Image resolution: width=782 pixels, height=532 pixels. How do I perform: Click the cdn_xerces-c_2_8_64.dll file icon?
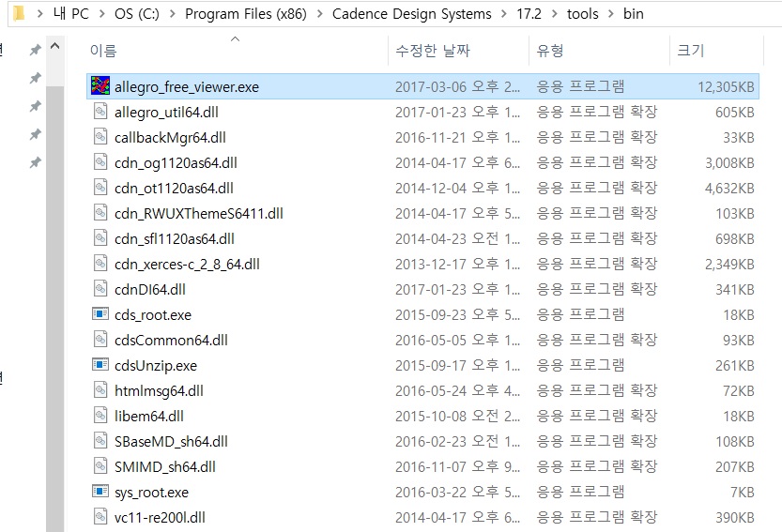tap(100, 264)
